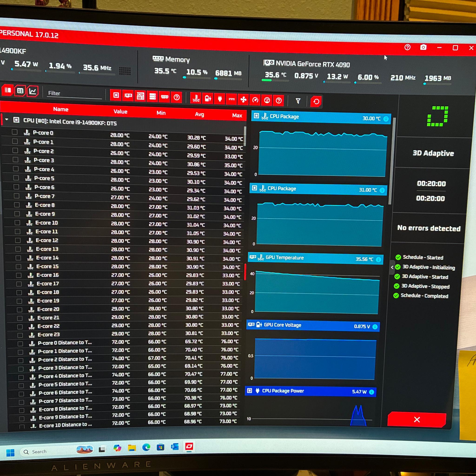476x476 pixels.
Task: Toggle the question-mark filter beside the memory filter
Action: [177, 98]
